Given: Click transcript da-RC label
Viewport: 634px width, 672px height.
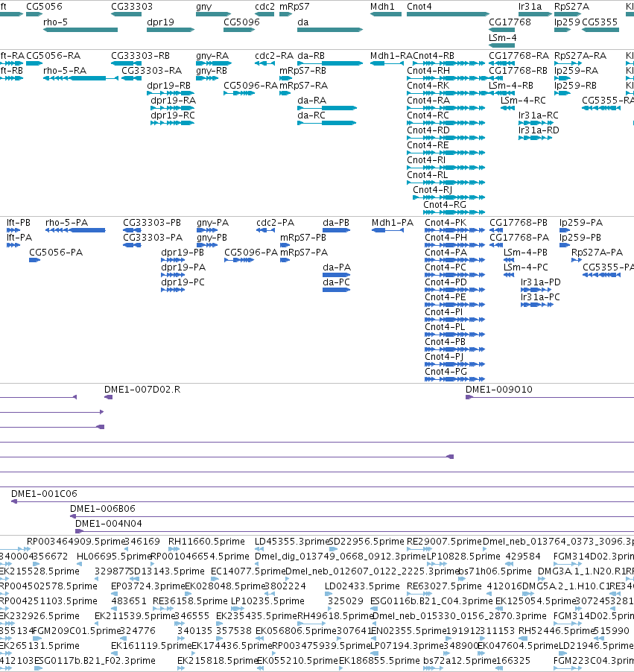Looking at the screenshot, I should [311, 115].
